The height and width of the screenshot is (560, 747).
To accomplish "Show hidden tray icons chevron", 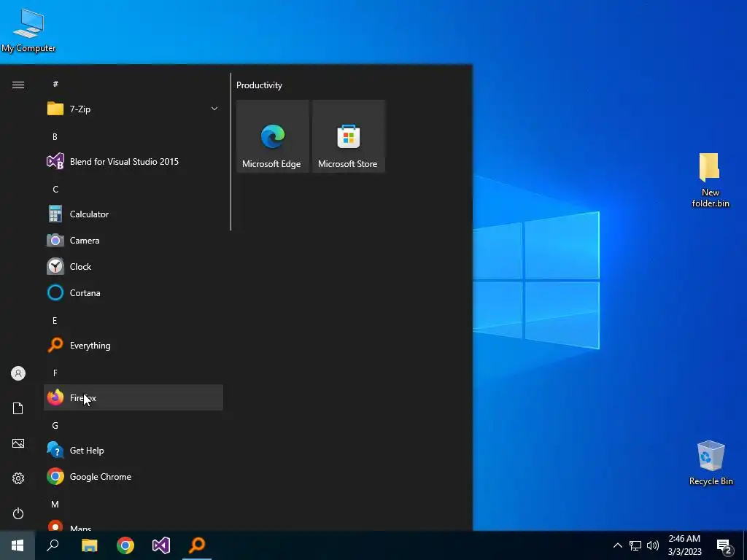I will tap(617, 545).
